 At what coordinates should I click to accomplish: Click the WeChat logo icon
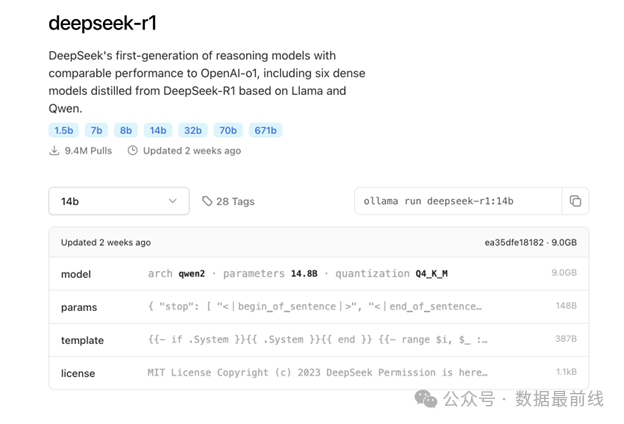click(427, 399)
